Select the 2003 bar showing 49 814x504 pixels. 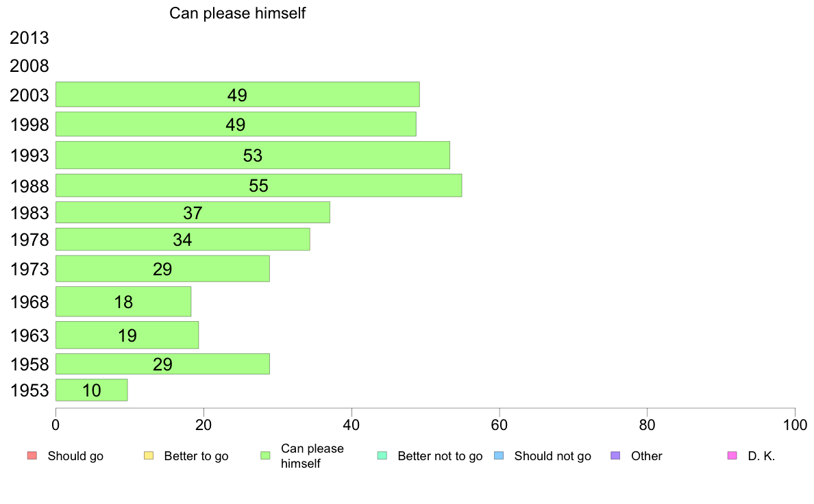(238, 94)
